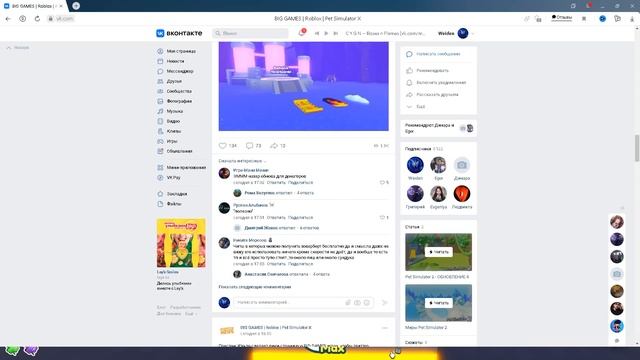Image resolution: width=640 pixels, height=360 pixels.
Task: Share the post with the arrow icon
Action: [x=274, y=145]
